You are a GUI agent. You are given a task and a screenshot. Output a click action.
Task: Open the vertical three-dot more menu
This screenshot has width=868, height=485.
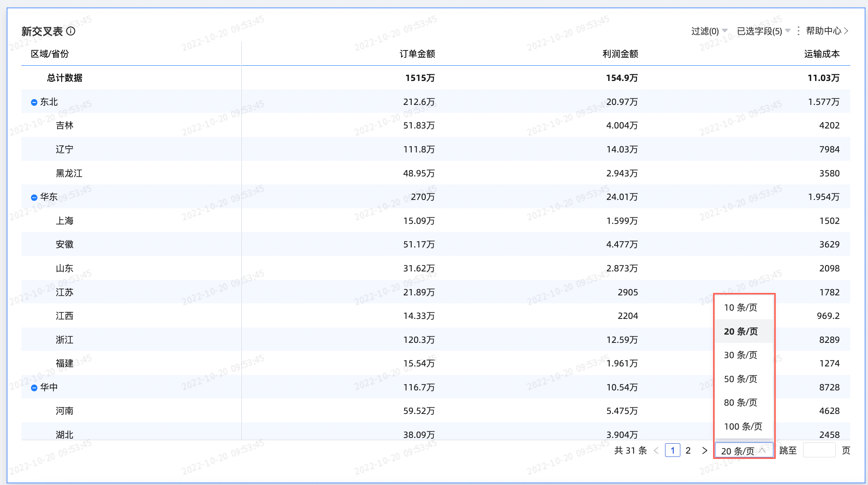tap(798, 31)
